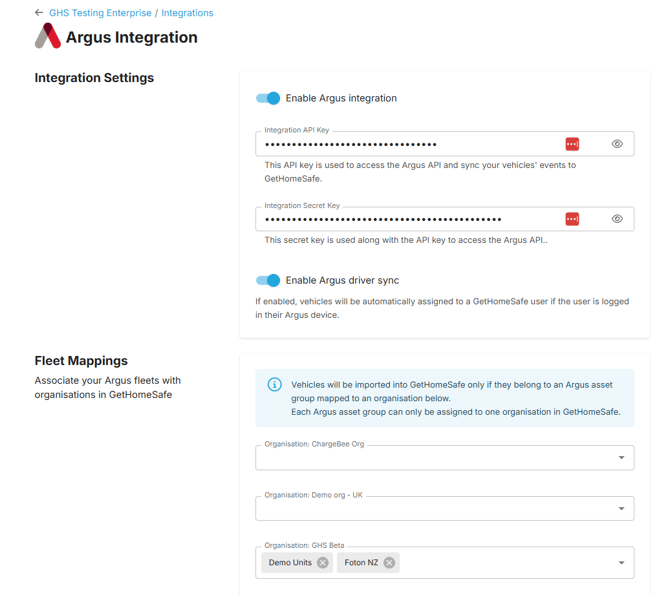Select the Foton NZ chip label
Image resolution: width=670 pixels, height=595 pixels.
pos(361,563)
